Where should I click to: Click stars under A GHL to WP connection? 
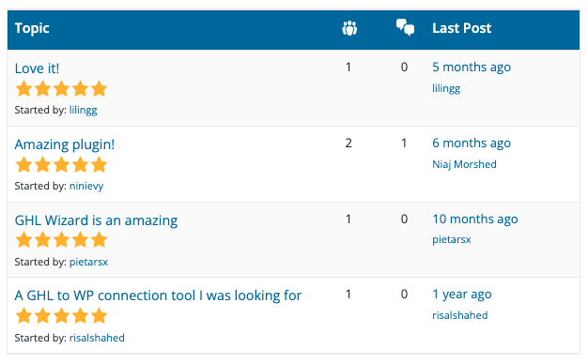(61, 315)
